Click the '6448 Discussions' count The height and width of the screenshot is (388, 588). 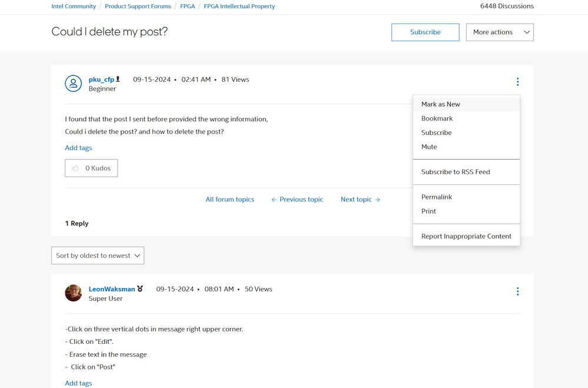tap(507, 6)
